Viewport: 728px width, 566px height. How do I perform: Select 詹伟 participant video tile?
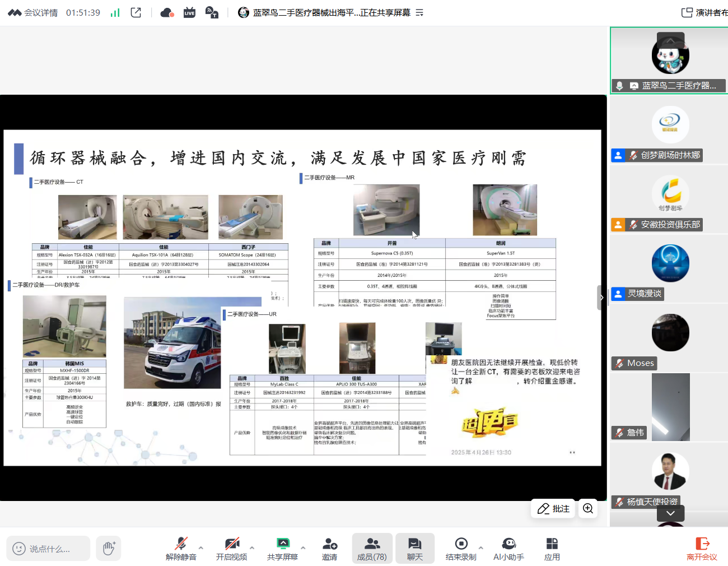coord(669,407)
